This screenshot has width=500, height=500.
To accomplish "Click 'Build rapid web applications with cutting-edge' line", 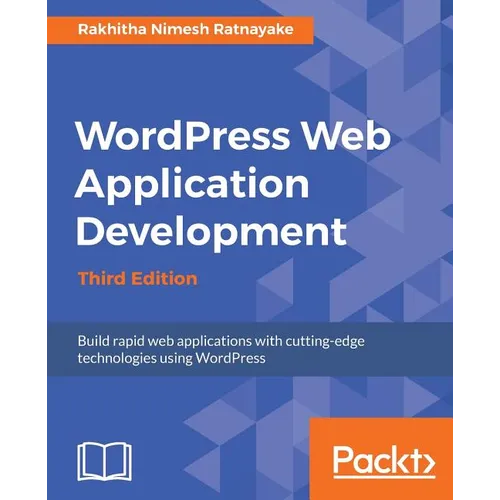I will [x=221, y=341].
